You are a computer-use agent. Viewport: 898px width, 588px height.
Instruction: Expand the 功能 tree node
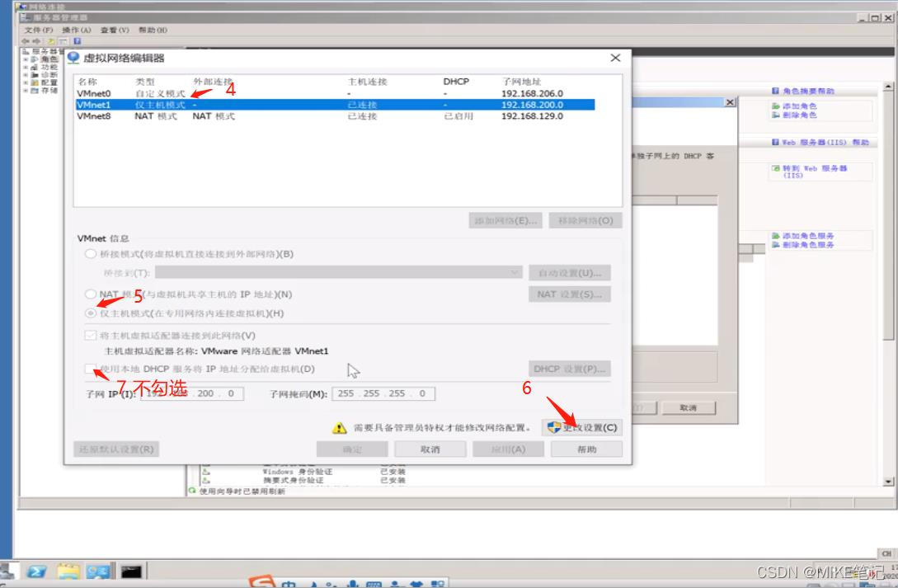(x=26, y=68)
